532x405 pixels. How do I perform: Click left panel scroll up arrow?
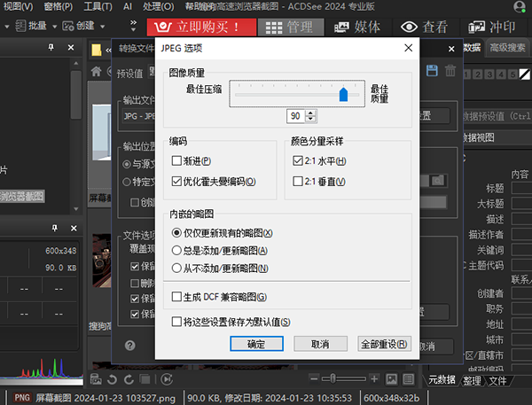(76, 63)
